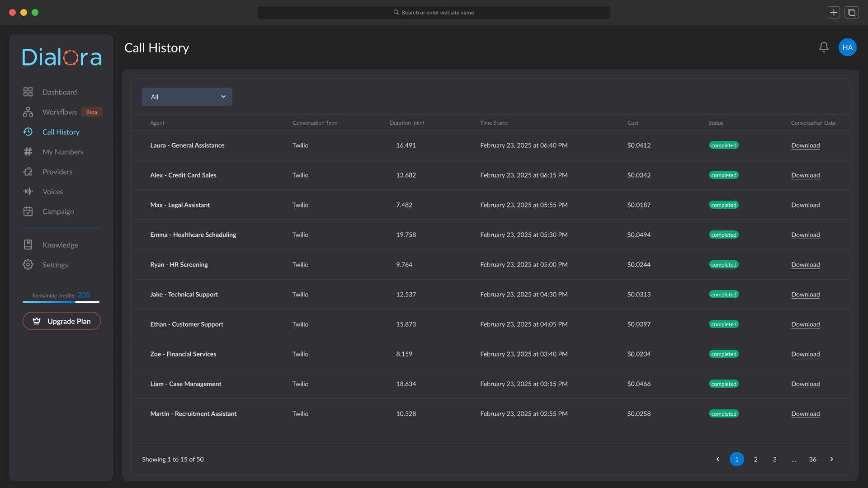This screenshot has height=488, width=868.
Task: Go to next page arrow
Action: click(x=831, y=459)
